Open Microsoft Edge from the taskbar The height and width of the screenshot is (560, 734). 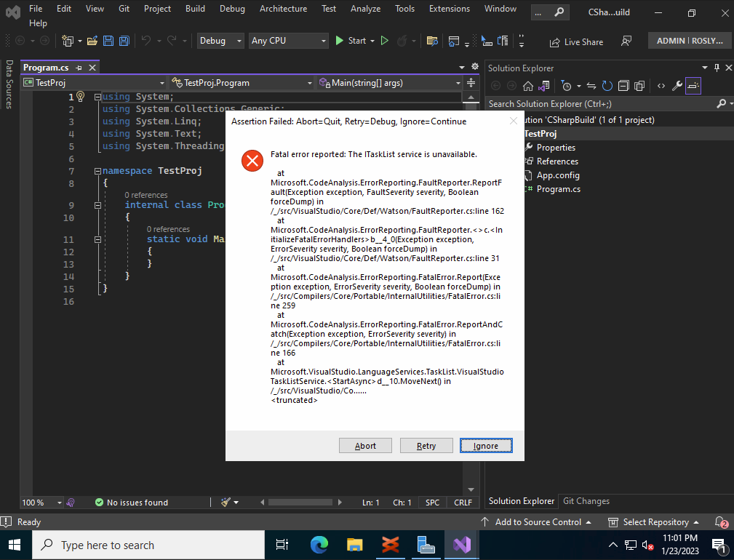click(319, 545)
